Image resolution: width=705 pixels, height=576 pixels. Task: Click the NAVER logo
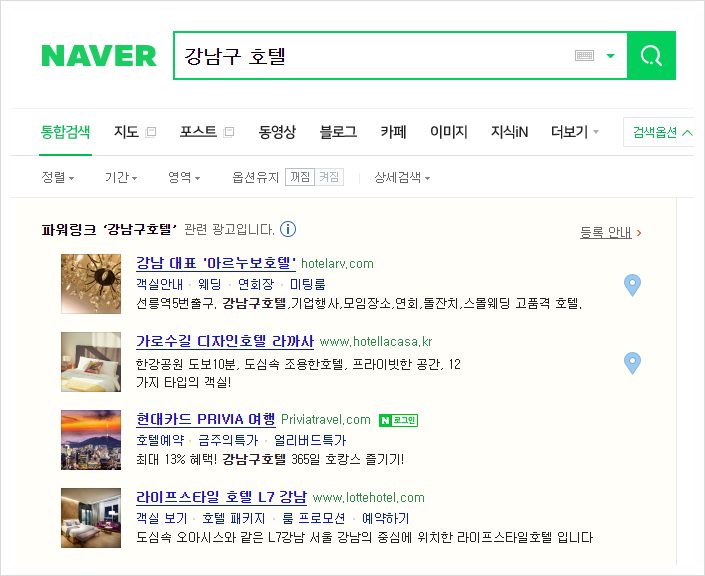pyautogui.click(x=99, y=56)
